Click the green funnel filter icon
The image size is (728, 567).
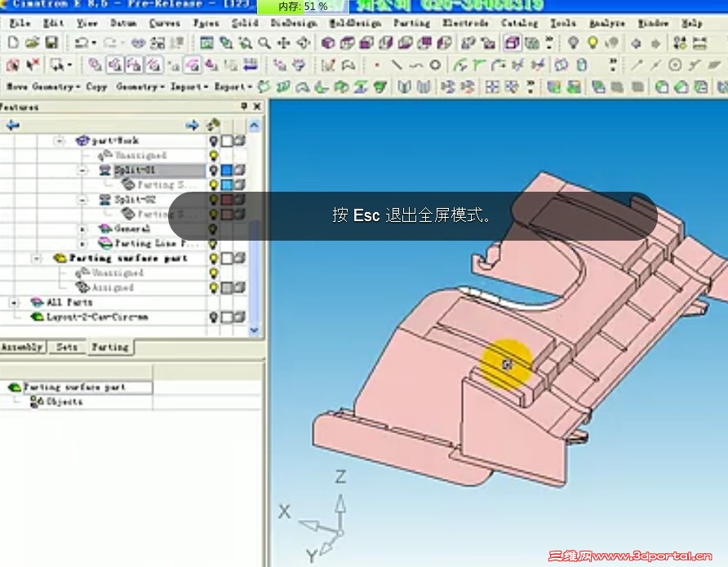(380, 86)
